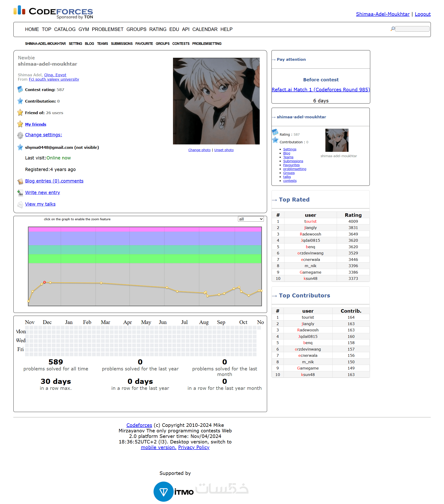Screen dimensions: 444x504
Task: Switch to the SUBMISSIONS profile tab
Action: [122, 44]
